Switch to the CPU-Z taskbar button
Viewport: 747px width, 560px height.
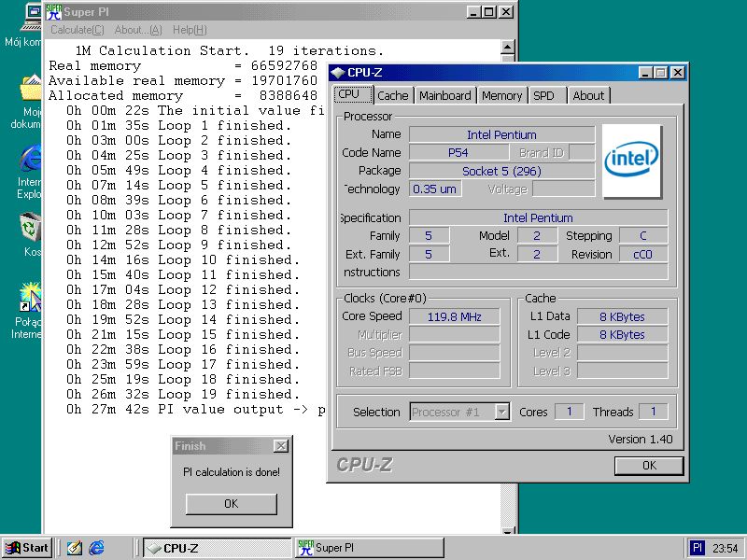[218, 548]
